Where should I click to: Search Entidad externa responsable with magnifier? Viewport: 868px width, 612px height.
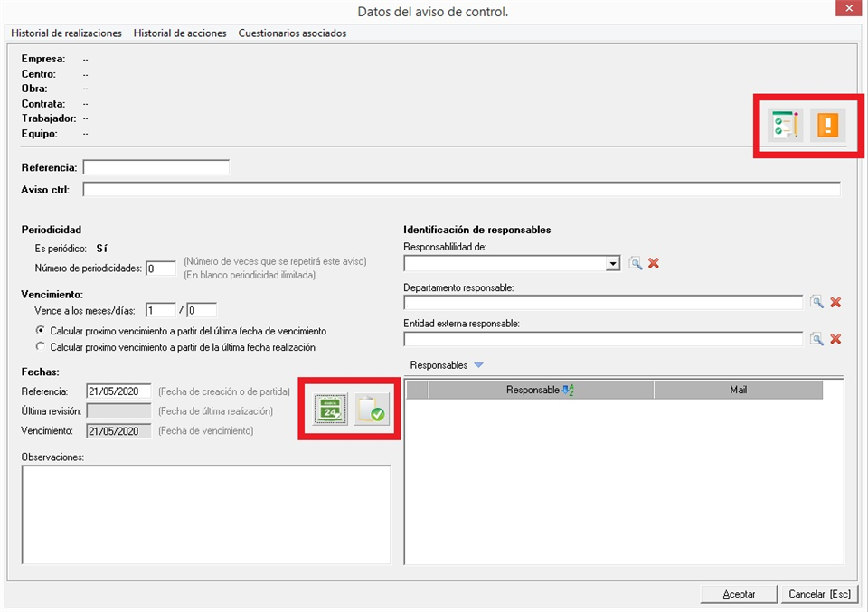tap(816, 339)
